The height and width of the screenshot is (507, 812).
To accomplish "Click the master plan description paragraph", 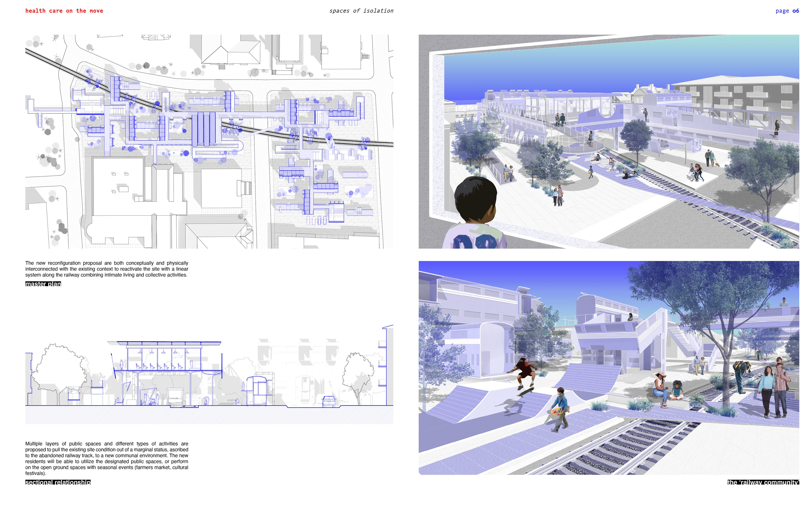I will pyautogui.click(x=107, y=269).
